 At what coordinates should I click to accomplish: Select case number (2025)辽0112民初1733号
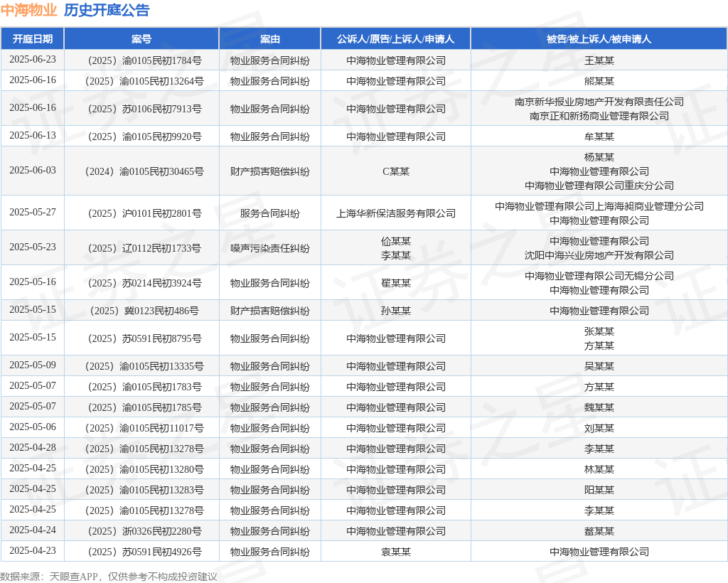click(x=144, y=248)
